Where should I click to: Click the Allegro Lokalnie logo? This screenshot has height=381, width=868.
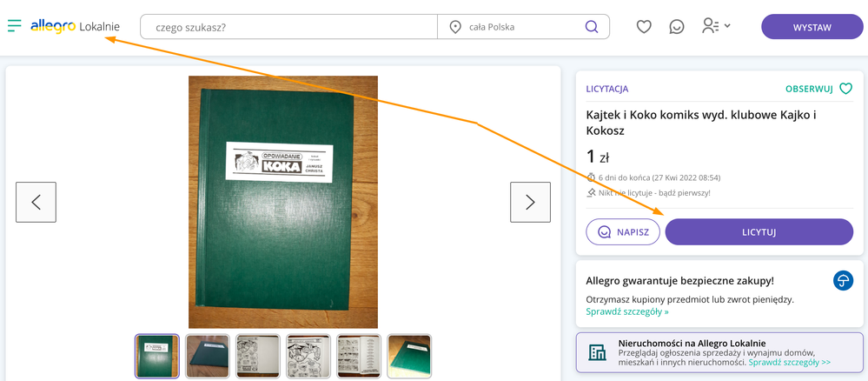coord(75,27)
